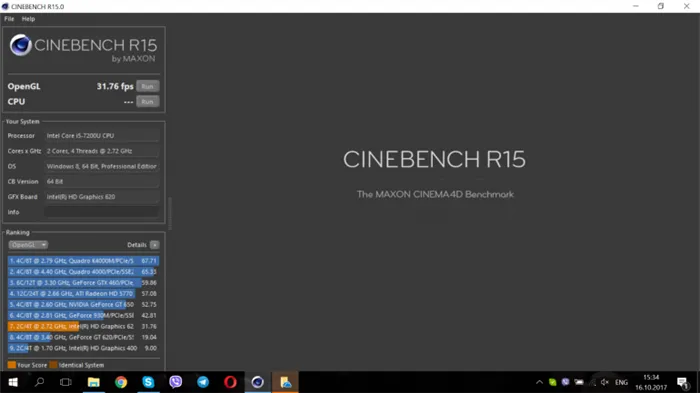Click the Cinebench title bar app icon

[5, 6]
